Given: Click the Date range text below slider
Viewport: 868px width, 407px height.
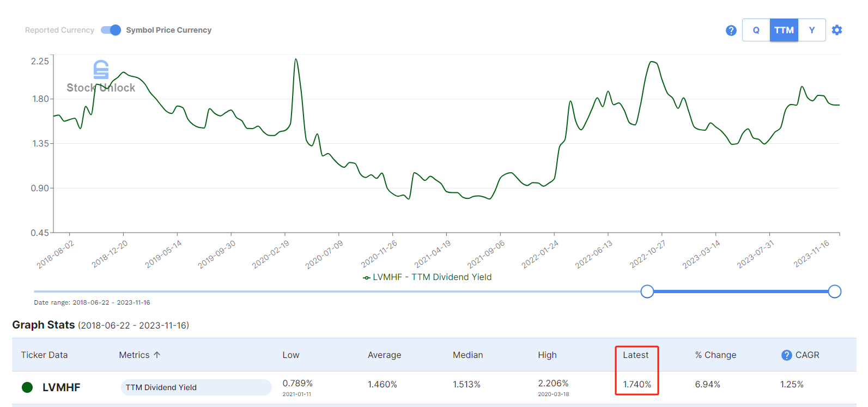Looking at the screenshot, I should pos(92,302).
